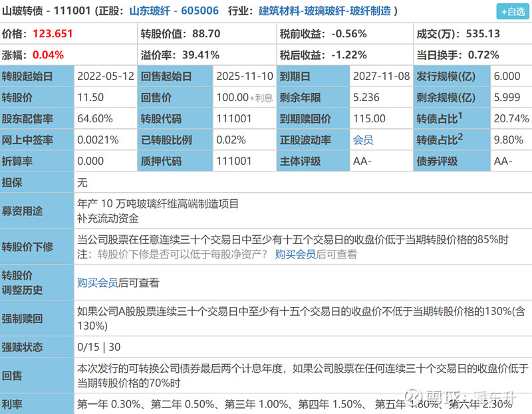Click the 回售起始日 date 2025-11-10
This screenshot has width=532, height=414.
(245, 76)
